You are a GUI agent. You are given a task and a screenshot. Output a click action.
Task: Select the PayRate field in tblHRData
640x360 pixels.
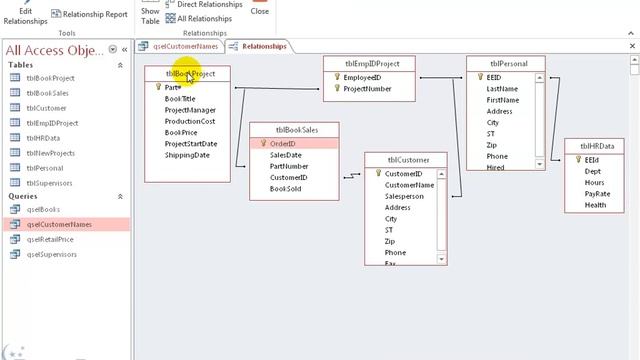[x=598, y=194]
